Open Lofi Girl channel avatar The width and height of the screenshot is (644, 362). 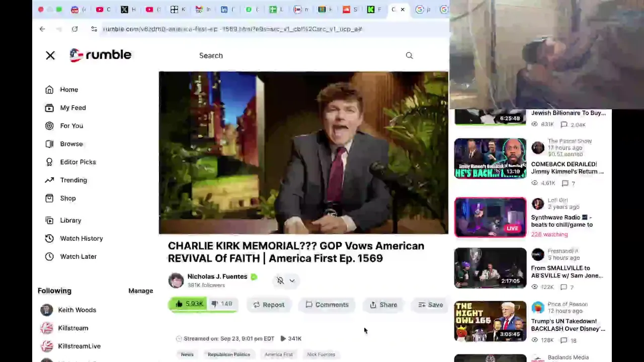click(538, 204)
